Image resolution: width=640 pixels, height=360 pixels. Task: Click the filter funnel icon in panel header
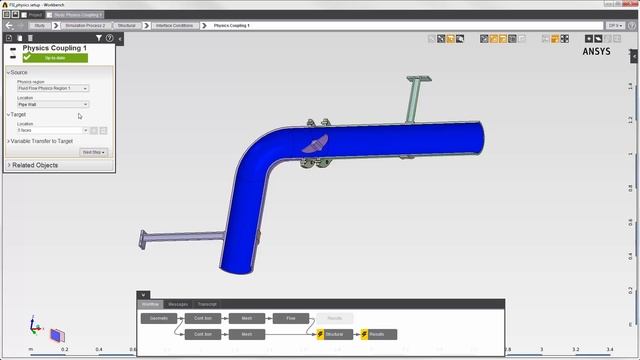point(99,38)
